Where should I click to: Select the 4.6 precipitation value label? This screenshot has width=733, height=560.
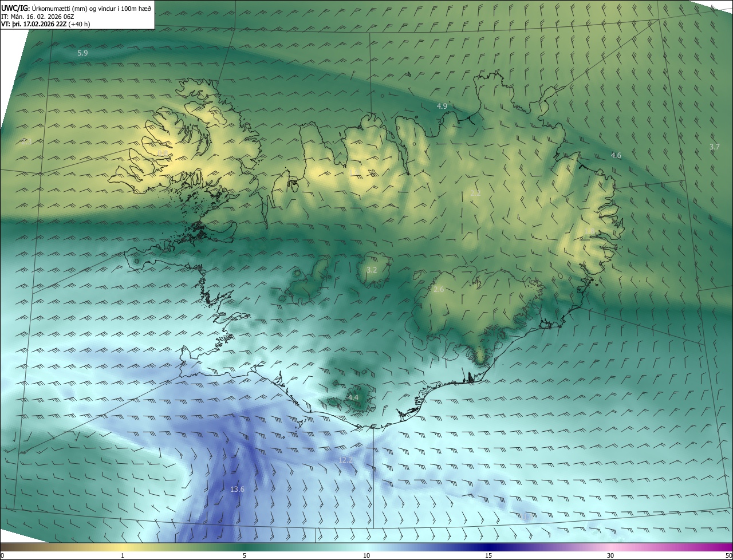click(x=616, y=155)
